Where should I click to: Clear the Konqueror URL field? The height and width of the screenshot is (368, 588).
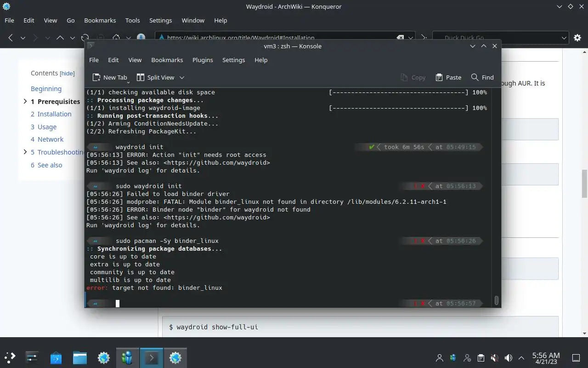pos(400,38)
